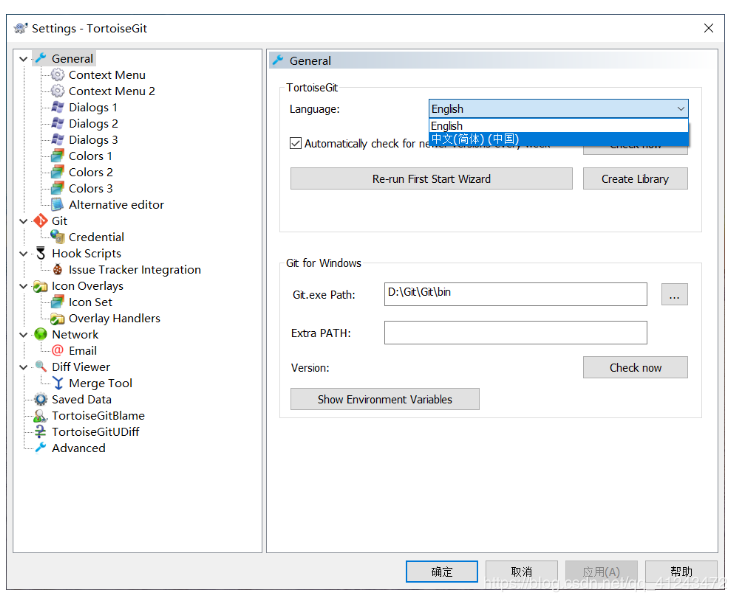Choose English in the language list
Viewport: 737px width, 602px height.
tap(558, 126)
